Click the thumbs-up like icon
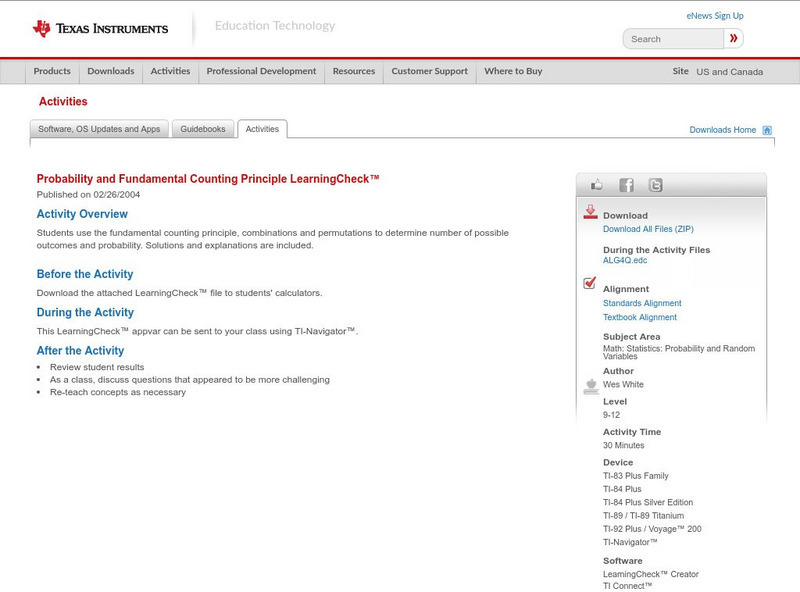800x592 pixels. click(596, 185)
